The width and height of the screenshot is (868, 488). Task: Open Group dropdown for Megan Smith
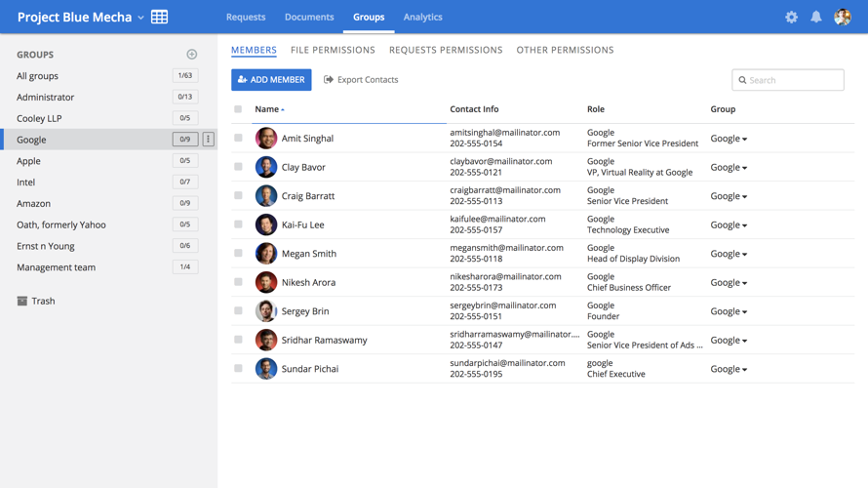729,254
